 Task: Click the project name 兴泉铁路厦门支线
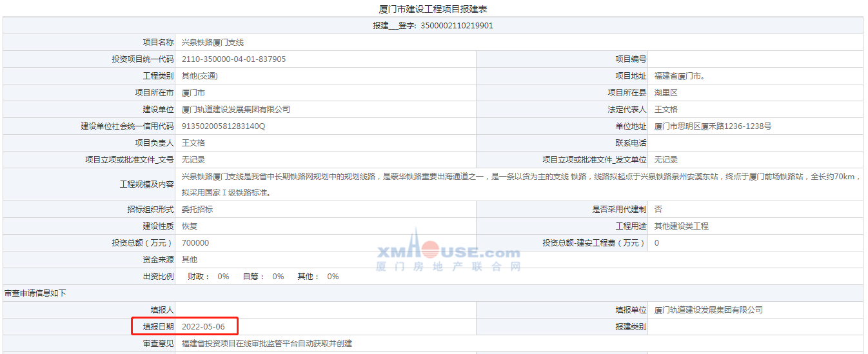click(213, 43)
